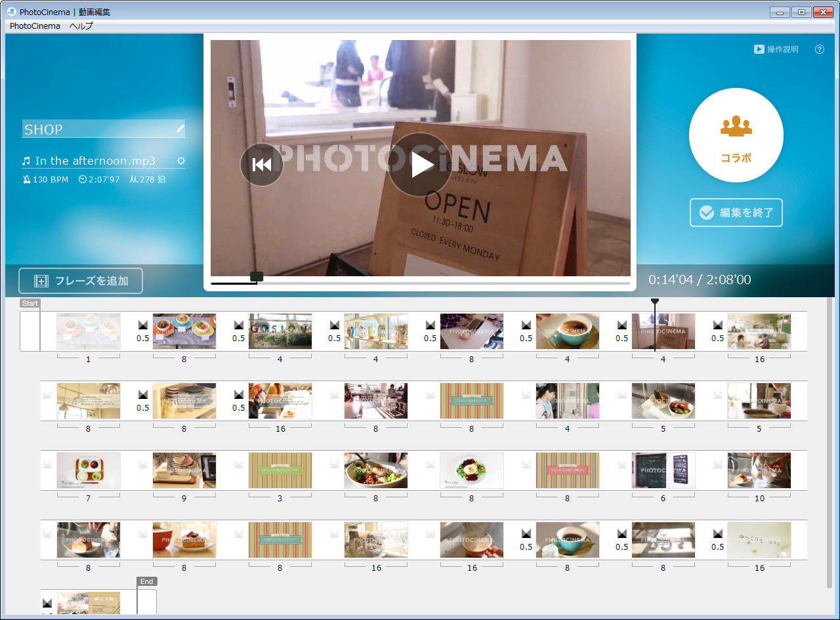Screen dimensions: 840x620
Task: Select the woman in pink thumbnail
Action: [x=568, y=401]
